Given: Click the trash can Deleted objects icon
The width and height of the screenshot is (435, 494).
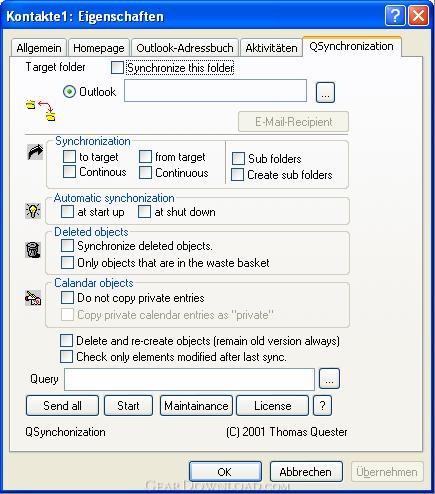Looking at the screenshot, I should pyautogui.click(x=33, y=250).
